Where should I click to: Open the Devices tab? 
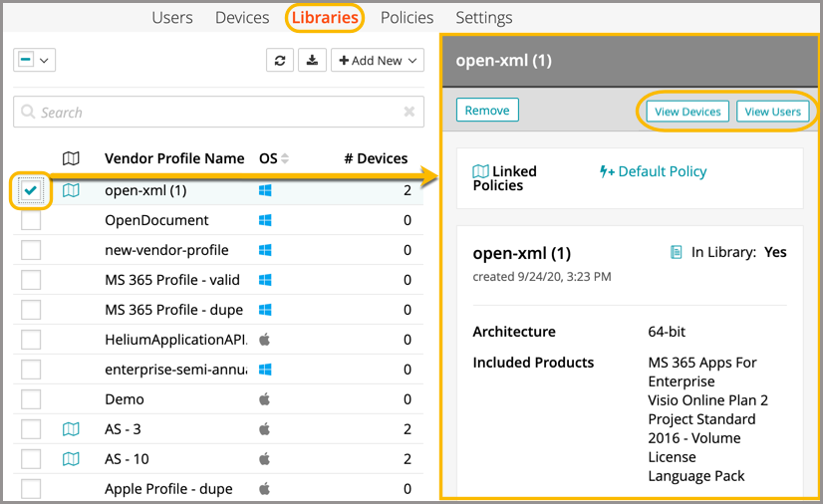[x=242, y=18]
